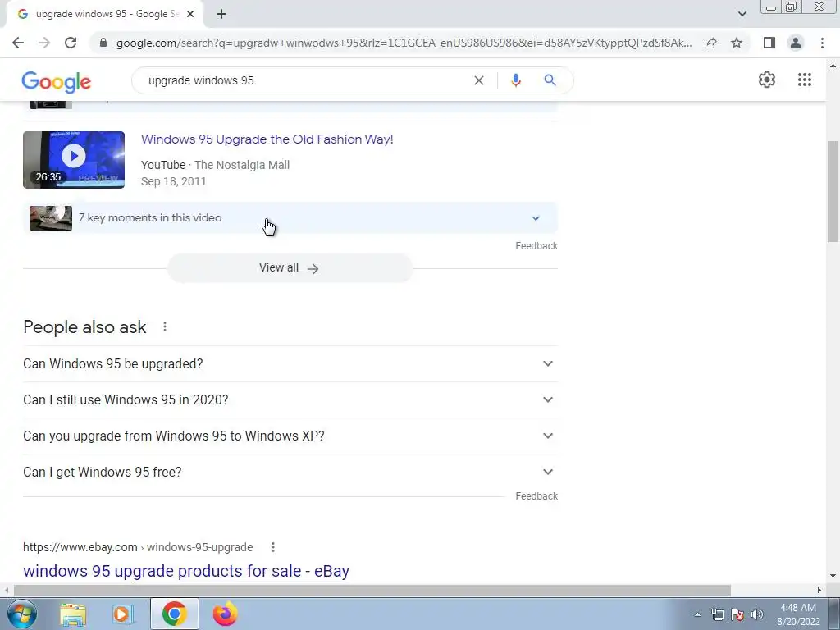Open the tab search dropdown arrow

pos(742,14)
